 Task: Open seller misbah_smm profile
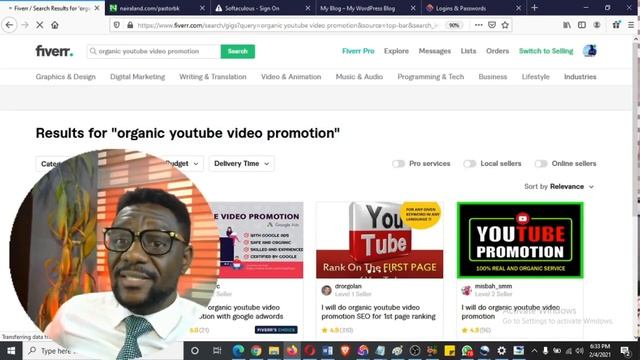[x=493, y=286]
